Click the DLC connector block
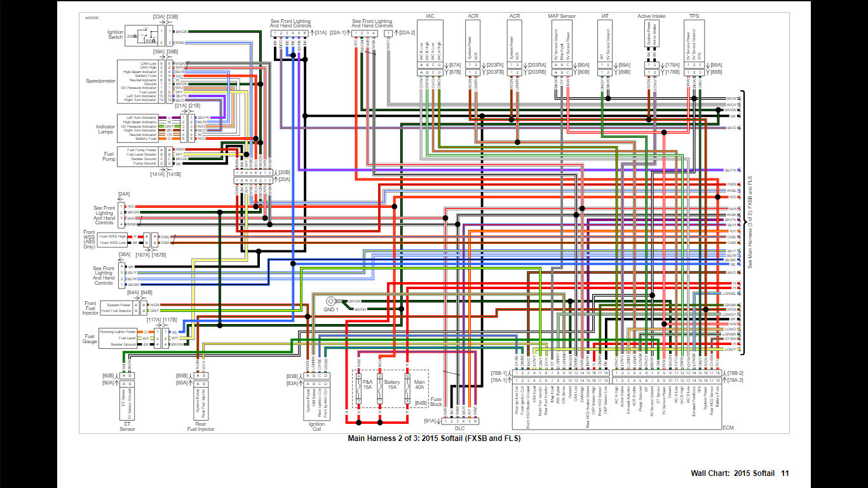This screenshot has width=868, height=488. [x=462, y=421]
